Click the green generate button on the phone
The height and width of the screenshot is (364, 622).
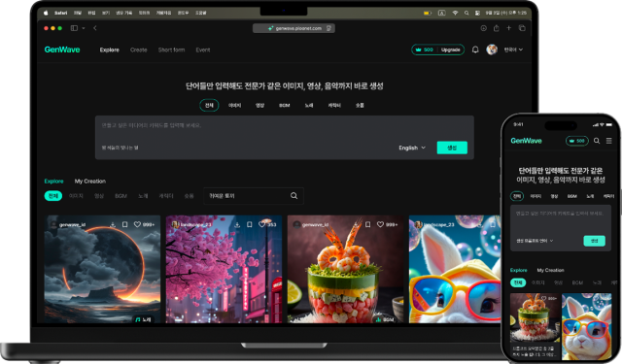coord(594,241)
